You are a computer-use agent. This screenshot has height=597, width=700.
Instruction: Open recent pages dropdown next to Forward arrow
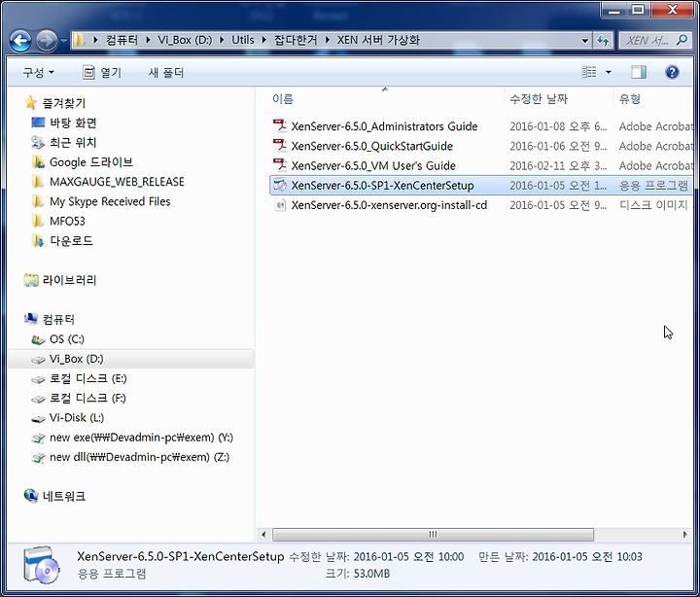coord(63,41)
